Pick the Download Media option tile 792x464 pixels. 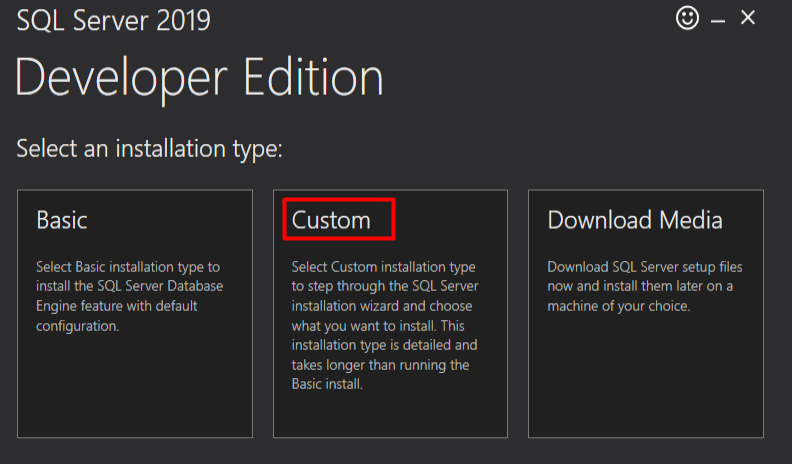tap(646, 314)
